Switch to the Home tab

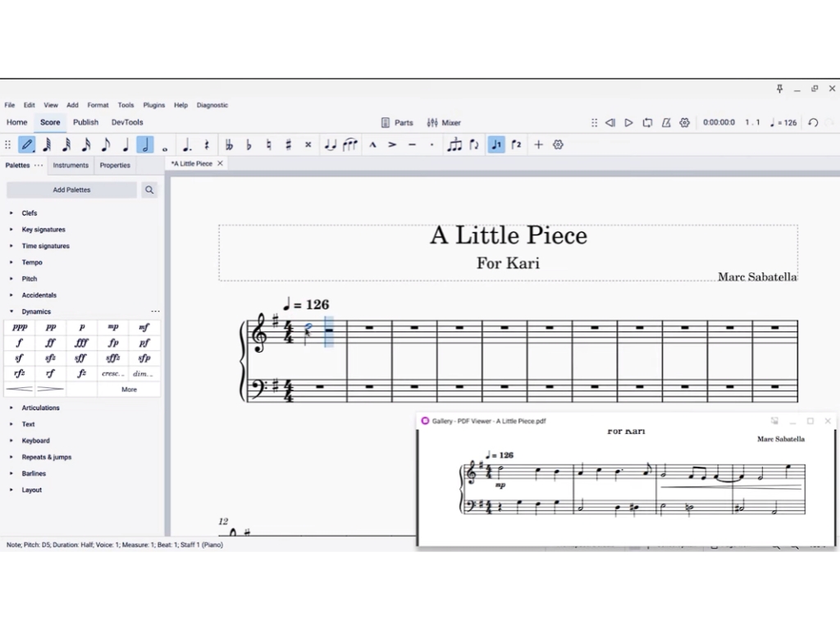(x=17, y=122)
